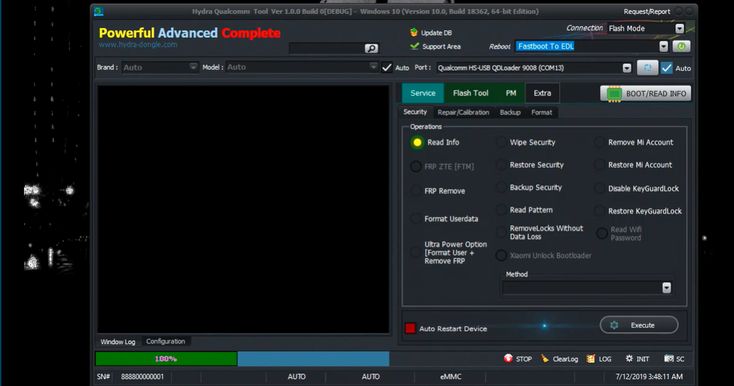
Task: Click the date and time status entry
Action: 649,376
